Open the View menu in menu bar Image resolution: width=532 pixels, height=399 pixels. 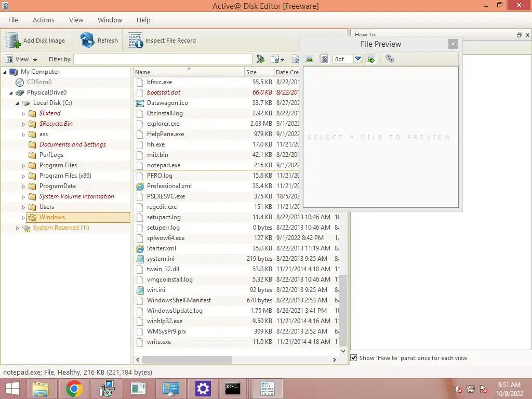point(76,20)
